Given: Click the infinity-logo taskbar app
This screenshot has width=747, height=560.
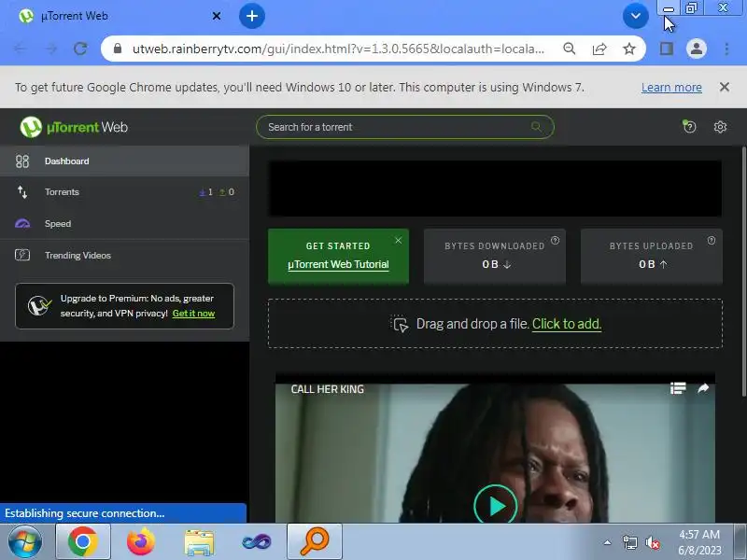Looking at the screenshot, I should coord(257,542).
